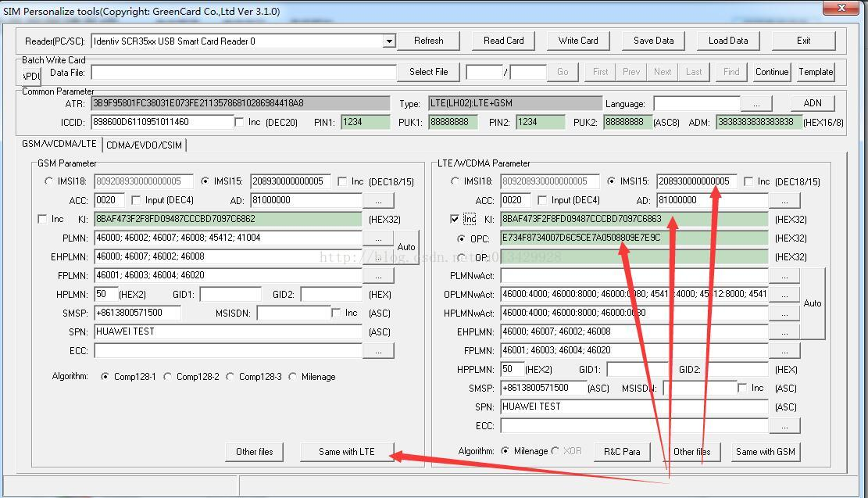
Task: Toggle the Inc checkbox beside LTE KI
Action: (455, 219)
